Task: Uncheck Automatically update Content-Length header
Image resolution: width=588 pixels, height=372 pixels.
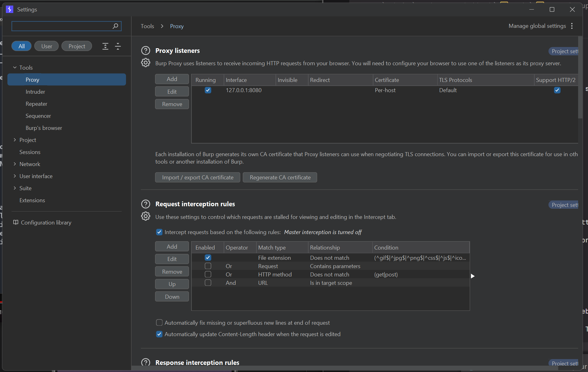Action: tap(159, 334)
